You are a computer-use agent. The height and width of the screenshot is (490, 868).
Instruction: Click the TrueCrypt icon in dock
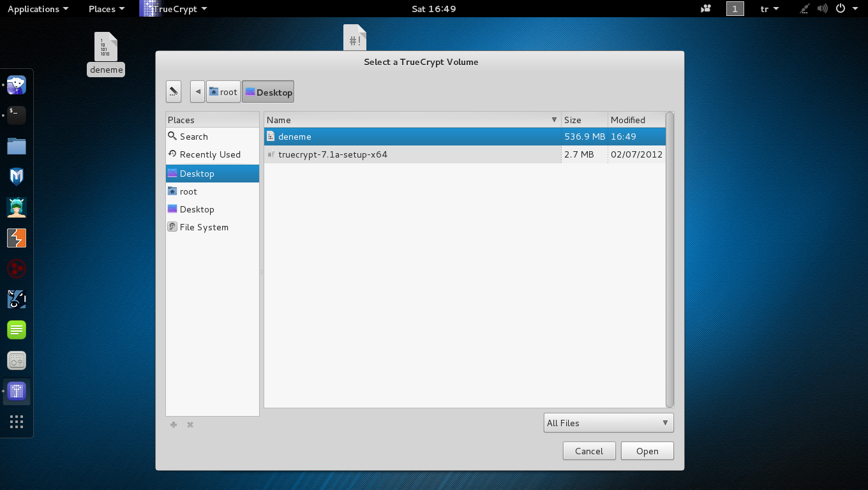[17, 391]
